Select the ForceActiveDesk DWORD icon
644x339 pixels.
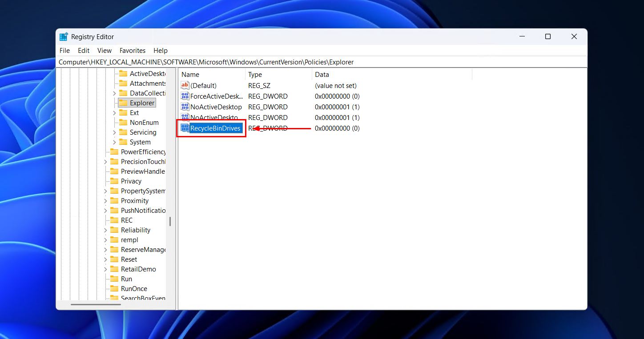coord(185,96)
